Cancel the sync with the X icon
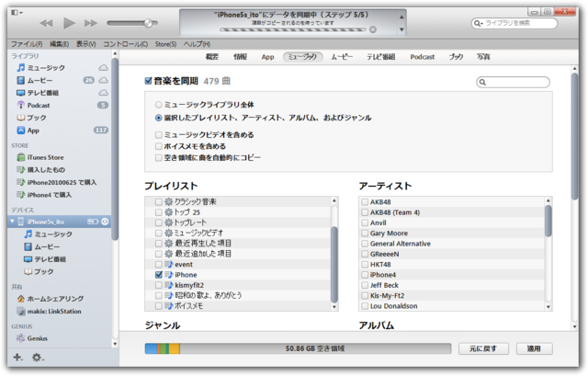588x376 pixels. (x=373, y=29)
